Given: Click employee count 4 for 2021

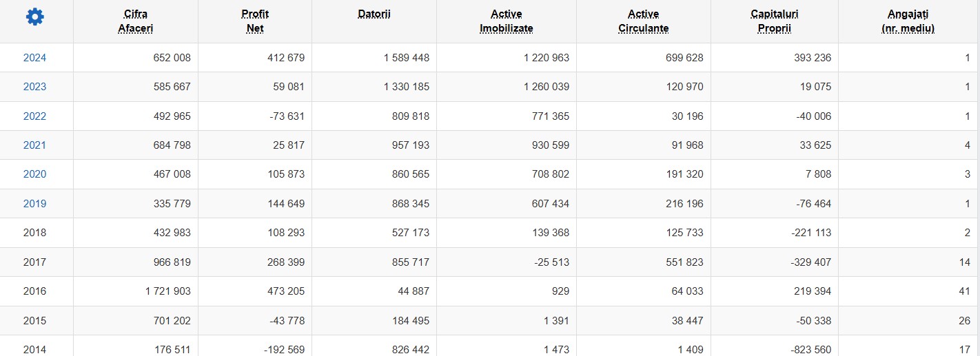Looking at the screenshot, I should pos(967,145).
